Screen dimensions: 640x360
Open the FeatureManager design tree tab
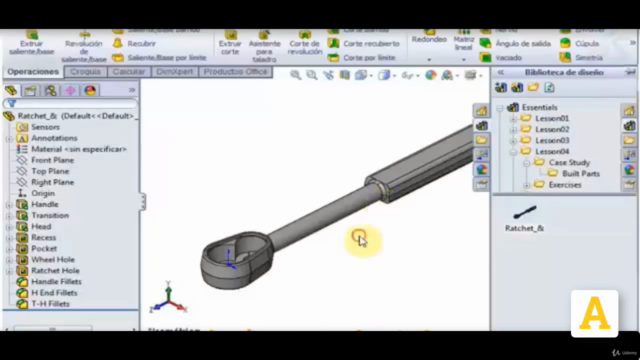[x=11, y=90]
